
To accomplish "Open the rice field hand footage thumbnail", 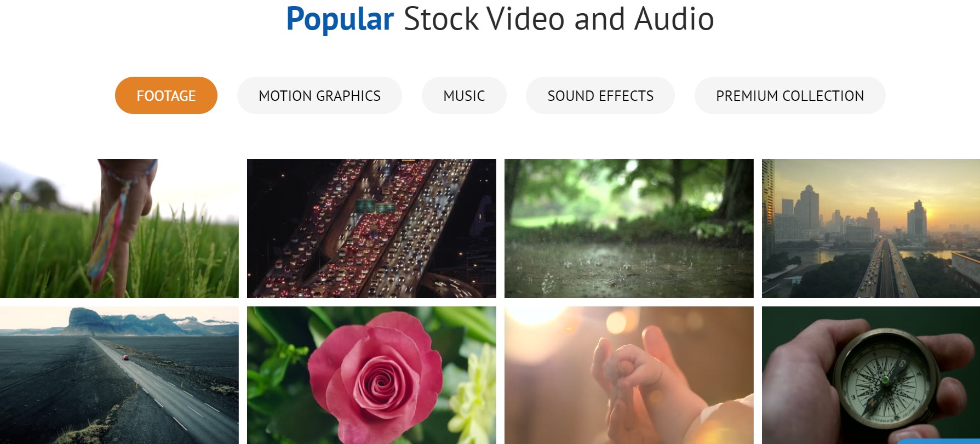I will pyautogui.click(x=119, y=229).
